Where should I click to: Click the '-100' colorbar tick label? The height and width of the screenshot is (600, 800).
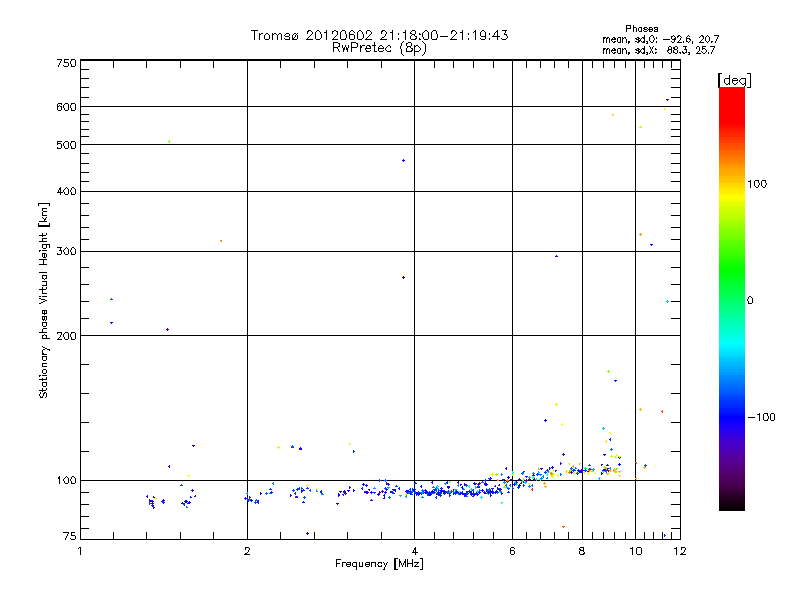coord(762,417)
